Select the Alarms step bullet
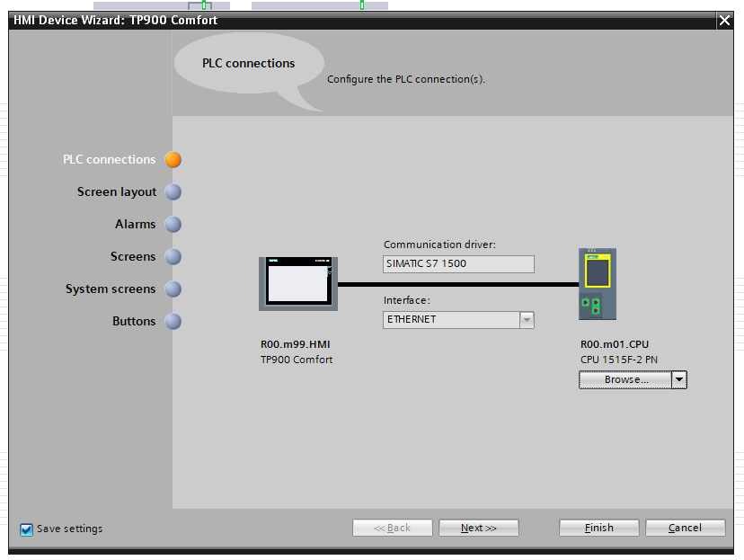Viewport: 744px width, 560px height. coord(173,224)
